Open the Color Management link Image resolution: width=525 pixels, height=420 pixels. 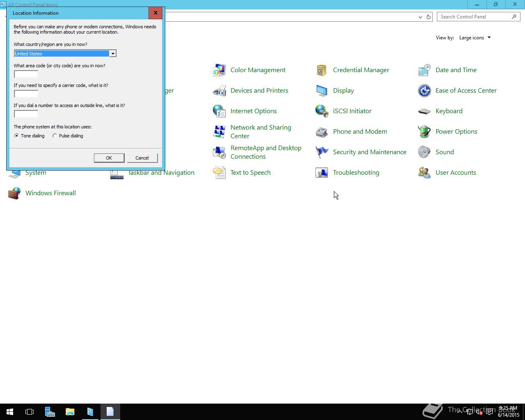click(x=258, y=70)
